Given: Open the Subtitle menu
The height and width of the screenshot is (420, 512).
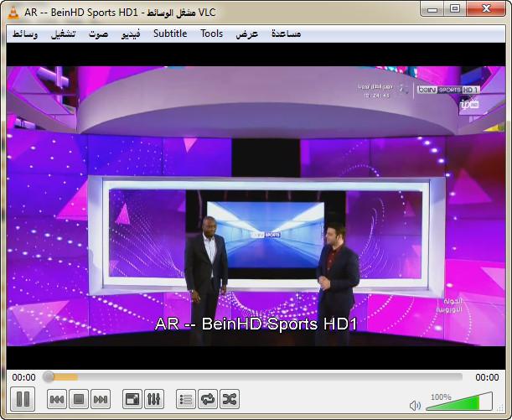Looking at the screenshot, I should tap(170, 34).
